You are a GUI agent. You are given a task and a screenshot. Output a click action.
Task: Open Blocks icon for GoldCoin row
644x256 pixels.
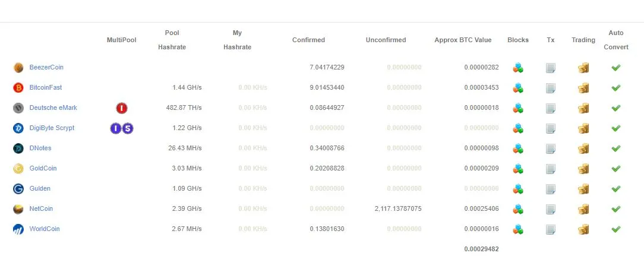[518, 169]
